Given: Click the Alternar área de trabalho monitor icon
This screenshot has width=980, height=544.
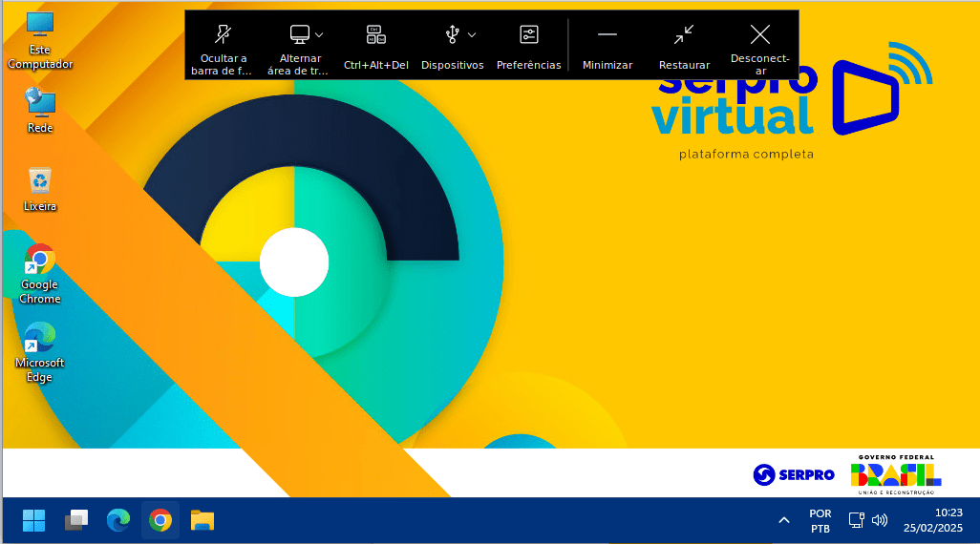Looking at the screenshot, I should [299, 34].
